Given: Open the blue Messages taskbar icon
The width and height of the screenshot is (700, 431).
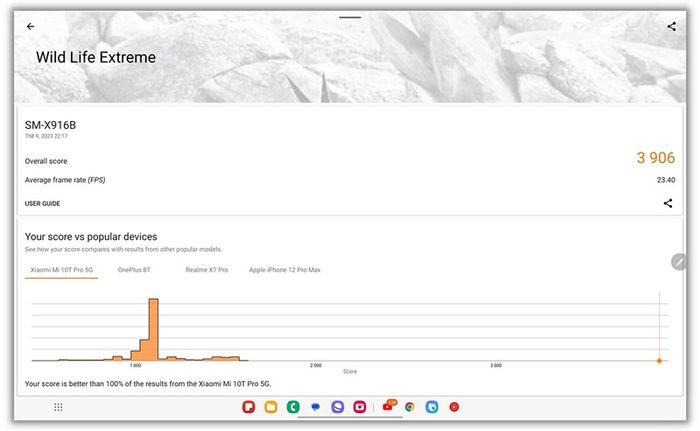Looking at the screenshot, I should (315, 407).
